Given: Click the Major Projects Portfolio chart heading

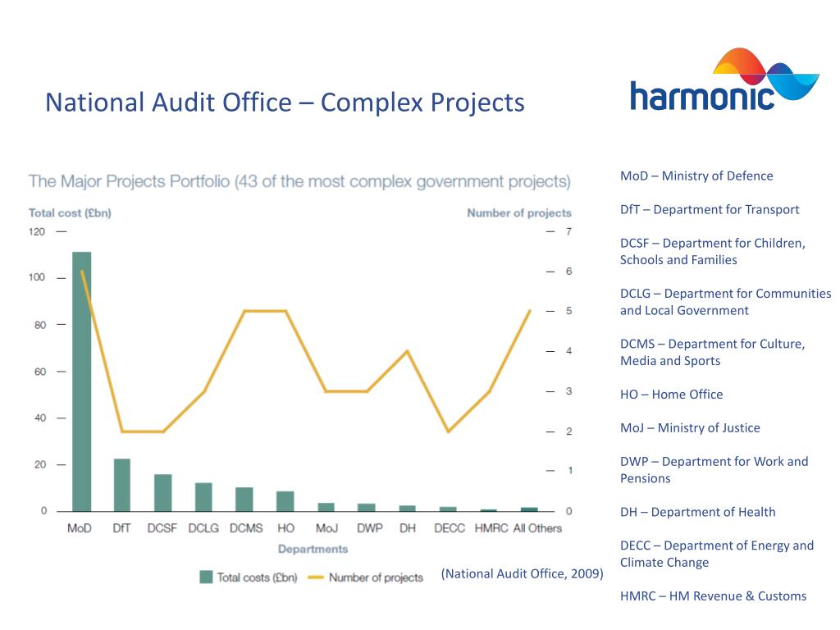Looking at the screenshot, I should click(x=299, y=181).
